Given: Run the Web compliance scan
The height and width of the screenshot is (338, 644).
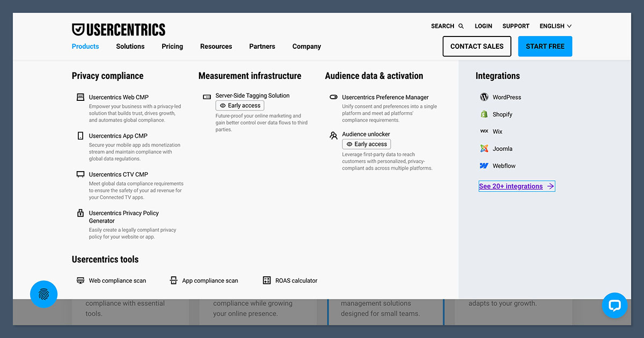Looking at the screenshot, I should 117,280.
